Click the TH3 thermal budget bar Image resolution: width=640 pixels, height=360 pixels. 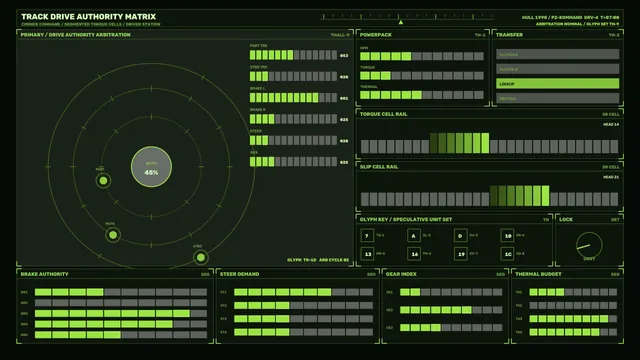pos(573,319)
